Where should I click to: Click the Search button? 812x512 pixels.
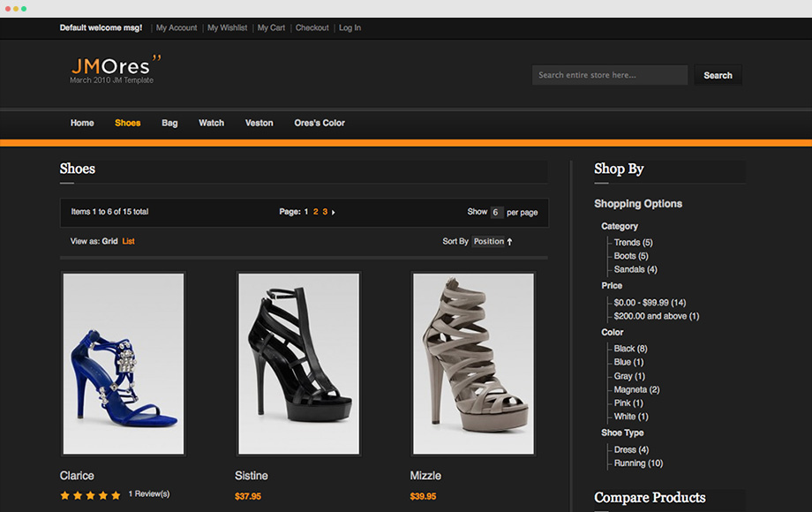pyautogui.click(x=718, y=76)
